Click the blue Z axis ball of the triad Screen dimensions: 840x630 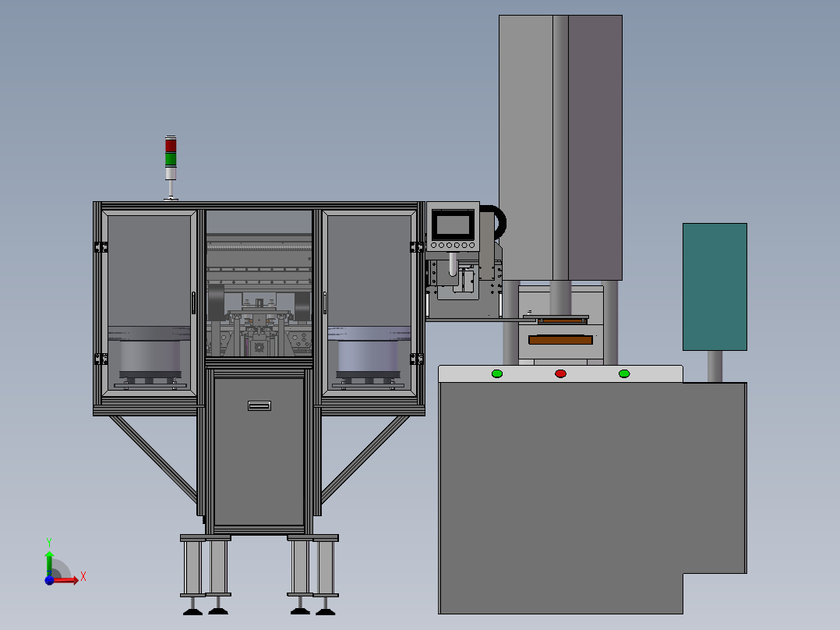49,580
